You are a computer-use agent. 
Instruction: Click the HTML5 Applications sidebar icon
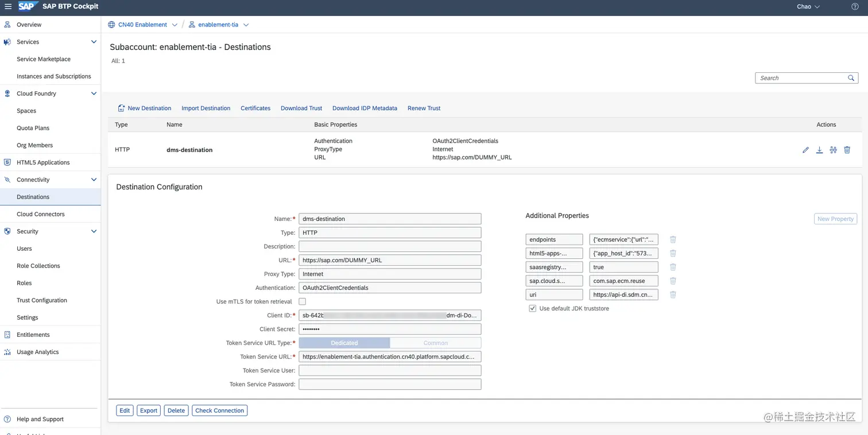tap(7, 162)
